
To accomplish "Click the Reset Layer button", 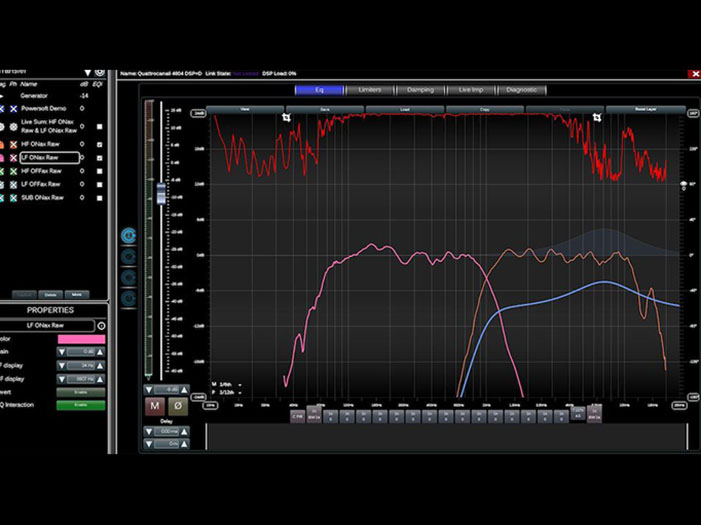I will (x=645, y=108).
